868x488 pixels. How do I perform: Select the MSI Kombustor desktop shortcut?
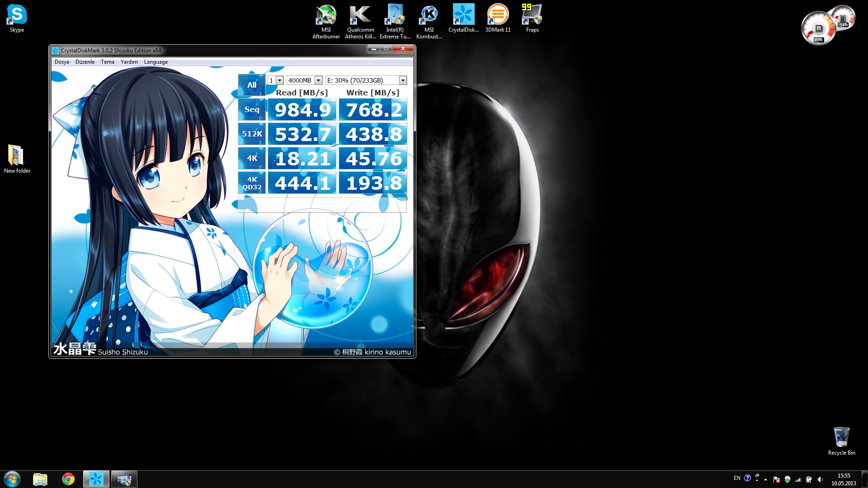click(429, 21)
